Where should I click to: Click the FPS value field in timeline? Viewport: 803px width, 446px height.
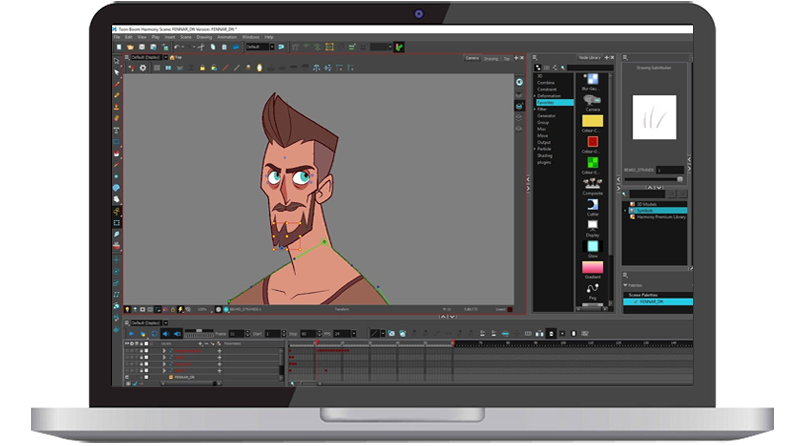tap(342, 334)
